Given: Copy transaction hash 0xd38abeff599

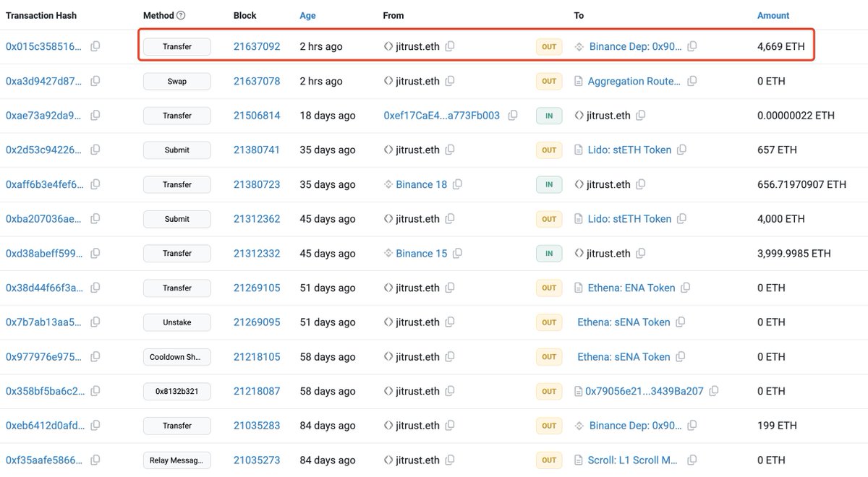Looking at the screenshot, I should [x=95, y=254].
